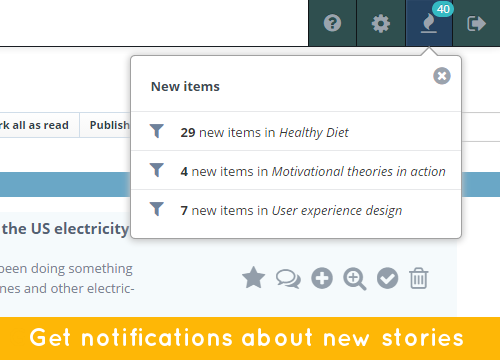Image resolution: width=500 pixels, height=360 pixels.
Task: Click the filter icon beside Healthy Diet
Action: coord(157,131)
